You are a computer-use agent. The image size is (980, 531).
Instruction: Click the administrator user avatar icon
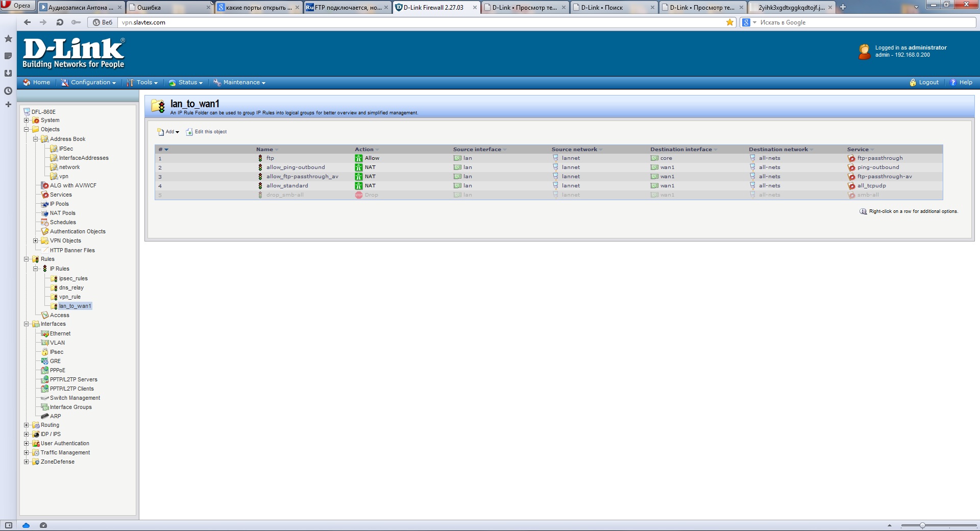[864, 52]
